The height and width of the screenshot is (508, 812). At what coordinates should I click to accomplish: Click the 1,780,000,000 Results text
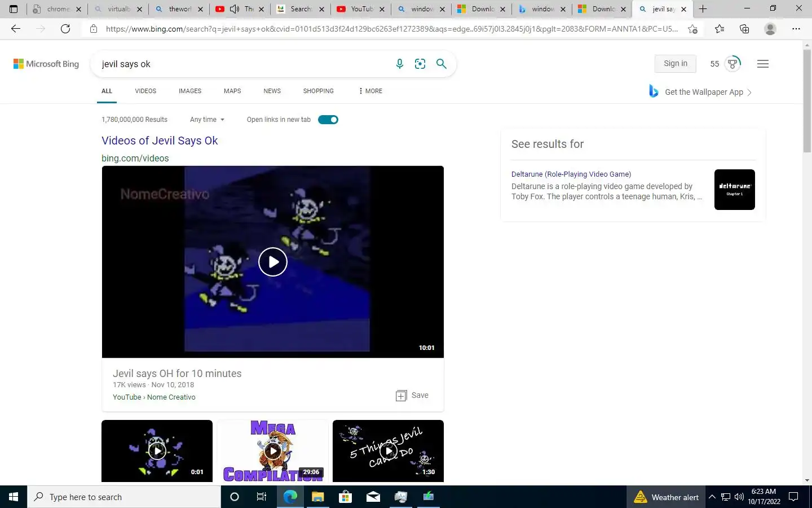pyautogui.click(x=134, y=120)
